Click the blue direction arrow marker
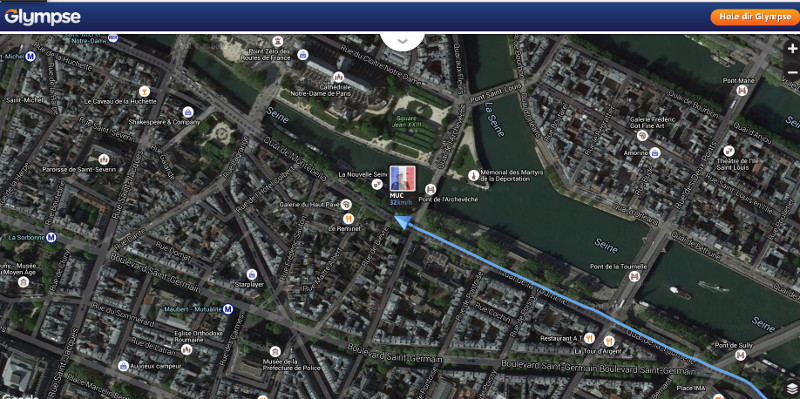Screen dimensions: 800x399 coord(403,222)
